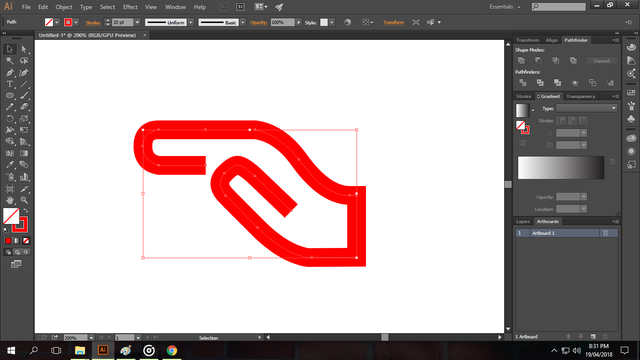Swap fill and stroke arrows
The width and height of the screenshot is (640, 360).
click(x=26, y=211)
